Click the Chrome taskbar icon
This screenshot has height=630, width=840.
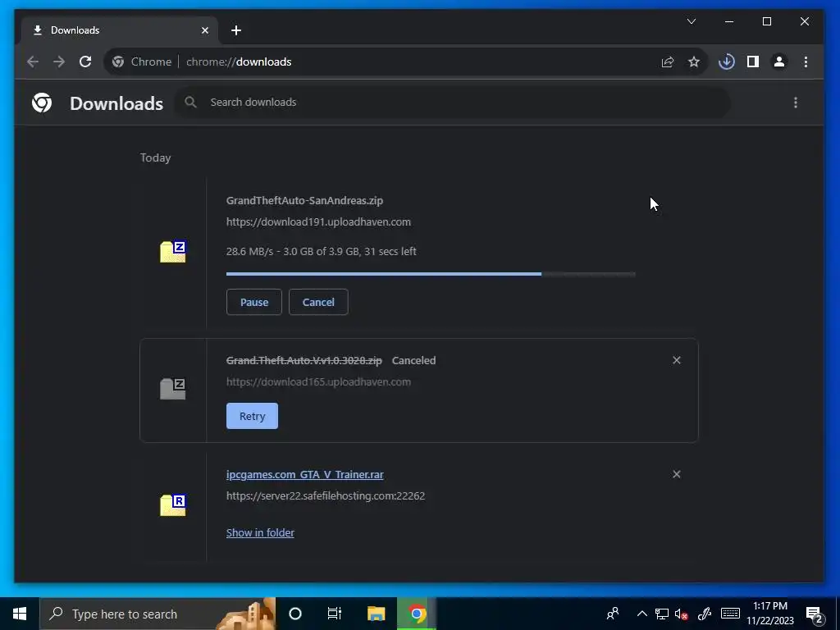point(417,614)
